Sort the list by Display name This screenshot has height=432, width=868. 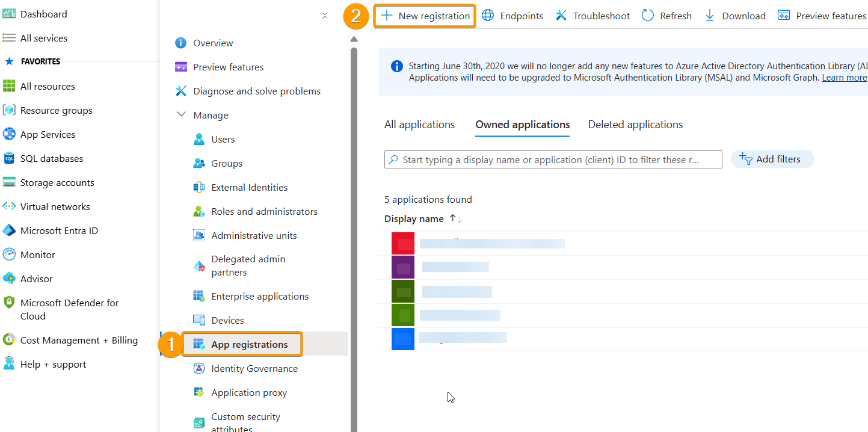(x=423, y=219)
